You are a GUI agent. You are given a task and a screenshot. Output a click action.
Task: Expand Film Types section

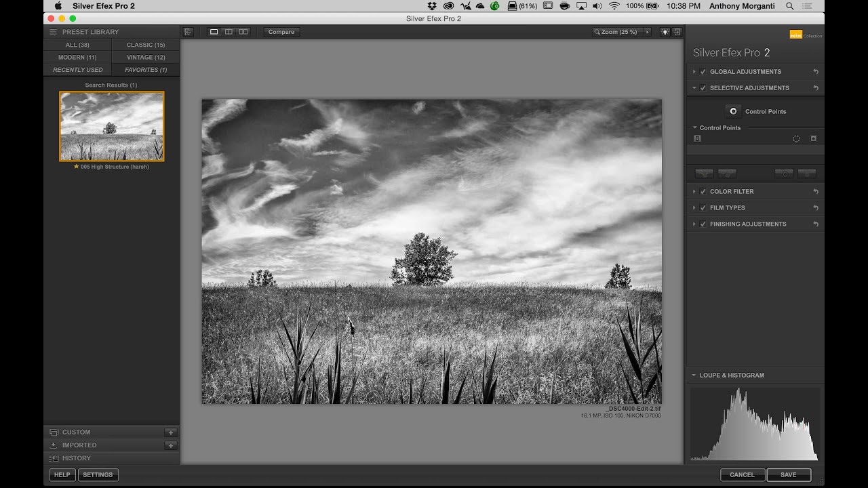[694, 208]
